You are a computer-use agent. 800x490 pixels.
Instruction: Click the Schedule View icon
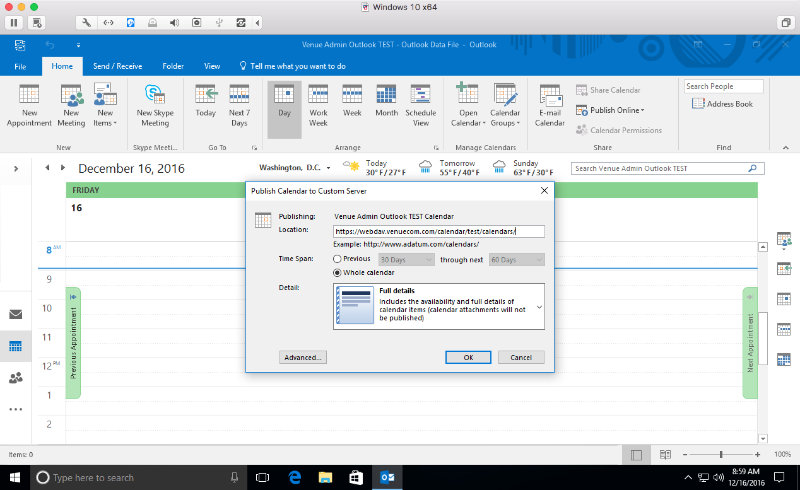point(420,96)
